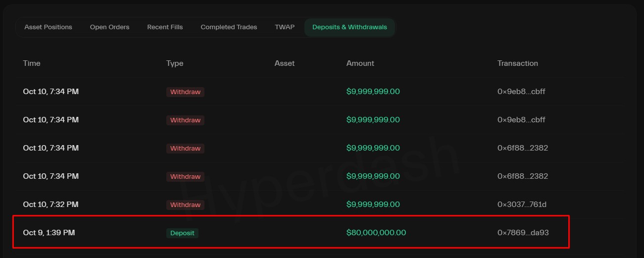The height and width of the screenshot is (258, 644).
Task: Sort by the Time column header
Action: tap(32, 63)
